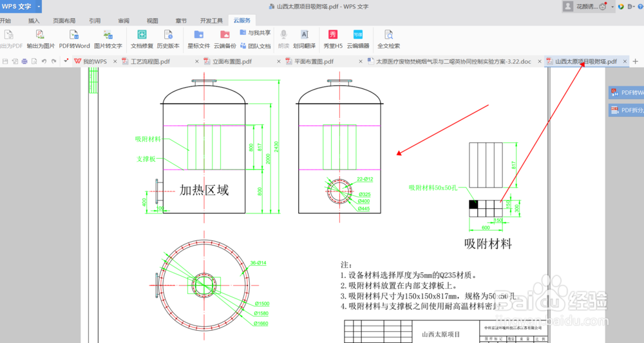
Task: Select the 云服务 ribbon tab
Action: point(242,20)
